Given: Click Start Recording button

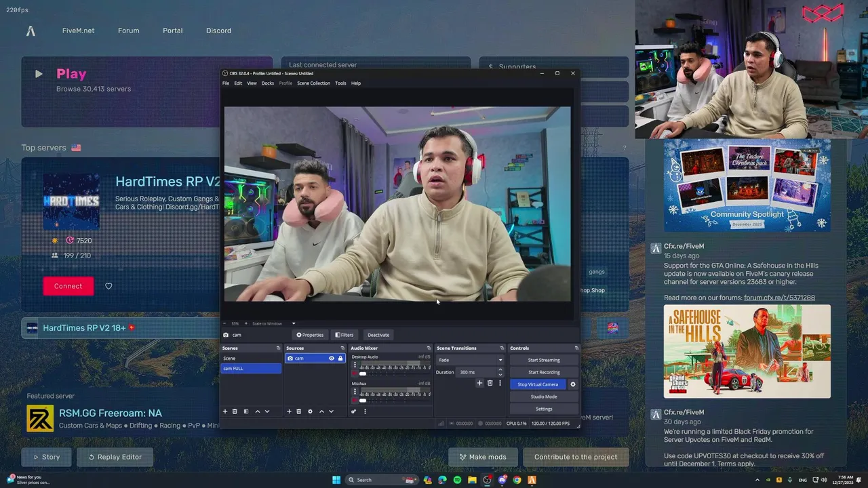Looking at the screenshot, I should pyautogui.click(x=544, y=372).
